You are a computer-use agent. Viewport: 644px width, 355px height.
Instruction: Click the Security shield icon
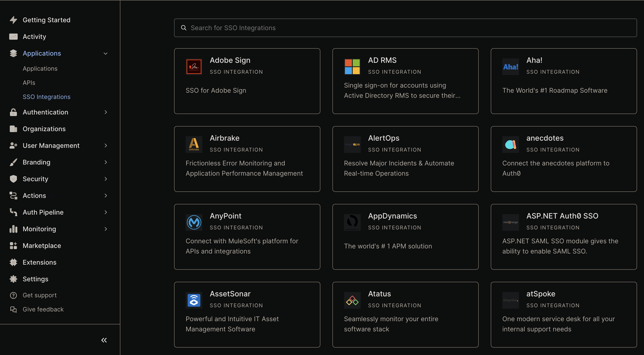point(13,179)
